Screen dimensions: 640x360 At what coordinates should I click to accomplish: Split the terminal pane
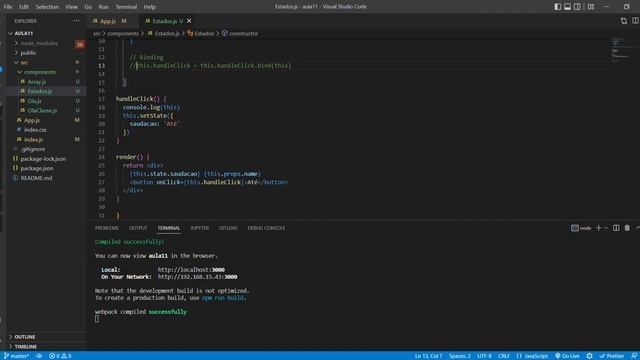tap(616, 228)
